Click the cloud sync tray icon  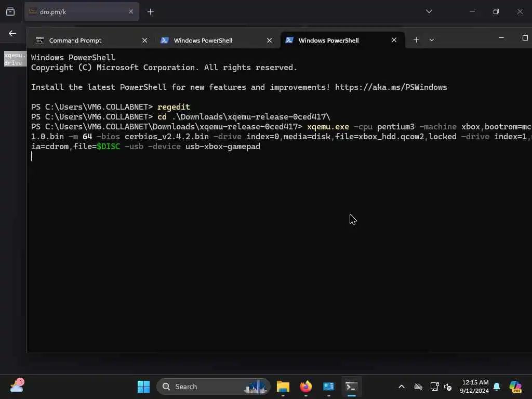tap(418, 387)
